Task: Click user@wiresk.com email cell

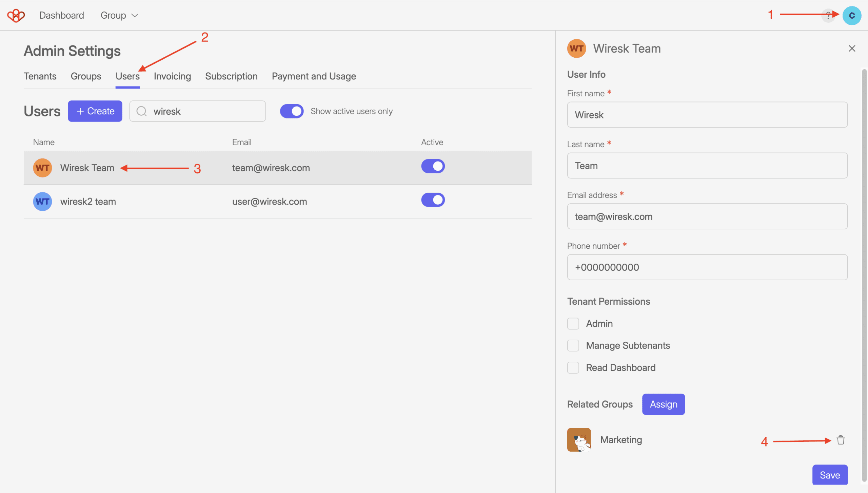Action: pos(270,202)
